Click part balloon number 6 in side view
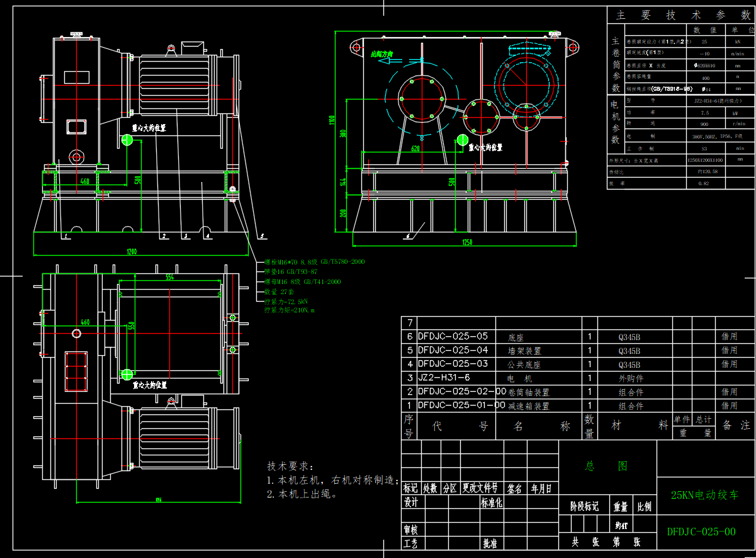Image resolution: width=756 pixels, height=558 pixels. coord(407,236)
